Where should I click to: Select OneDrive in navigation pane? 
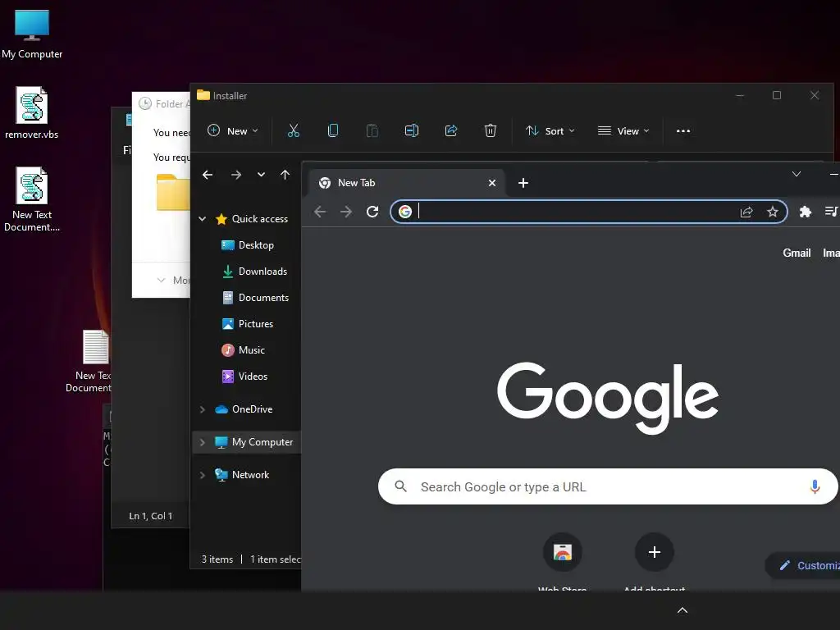point(244,409)
